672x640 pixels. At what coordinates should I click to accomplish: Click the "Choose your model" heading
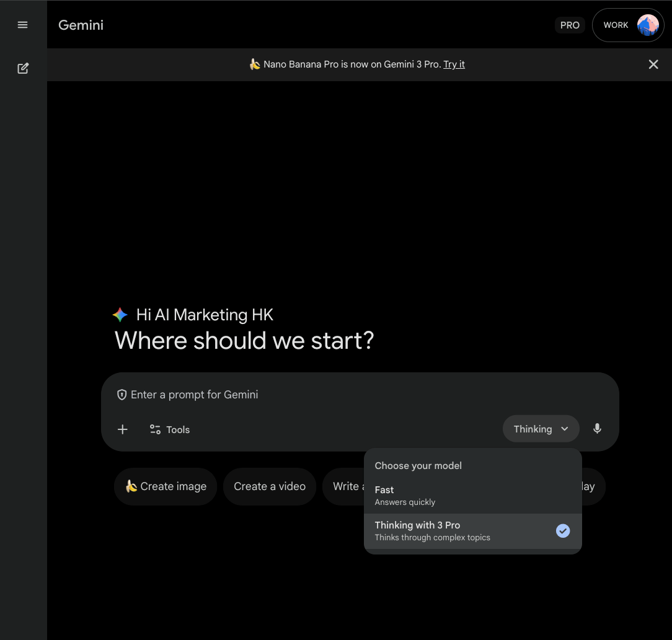click(418, 466)
